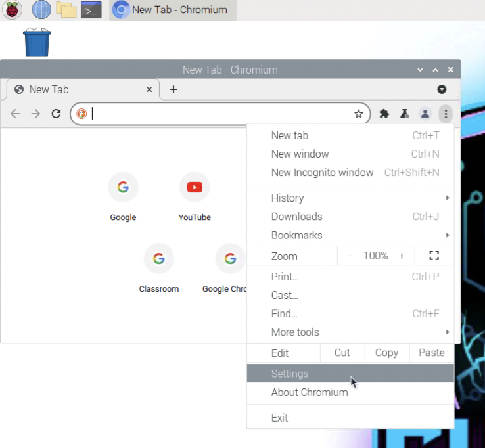Select the Chromium window taskbar button

coord(173,10)
